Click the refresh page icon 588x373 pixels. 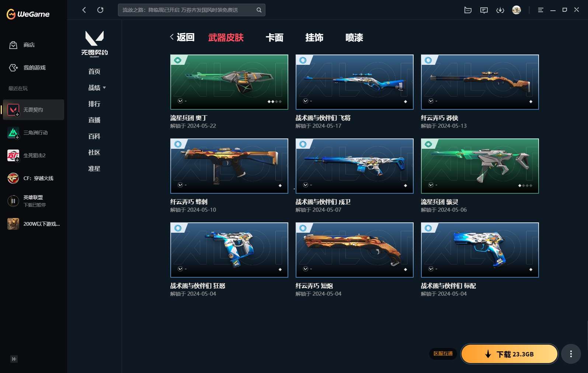100,10
